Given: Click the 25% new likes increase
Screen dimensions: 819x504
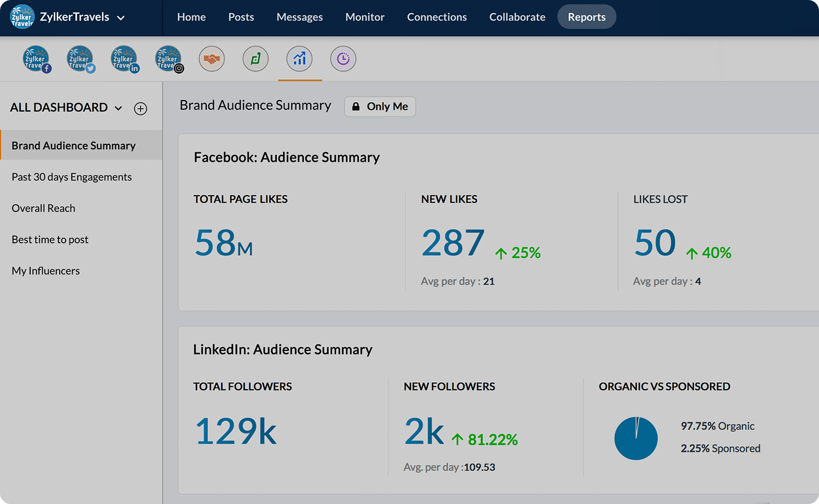Looking at the screenshot, I should coord(518,253).
